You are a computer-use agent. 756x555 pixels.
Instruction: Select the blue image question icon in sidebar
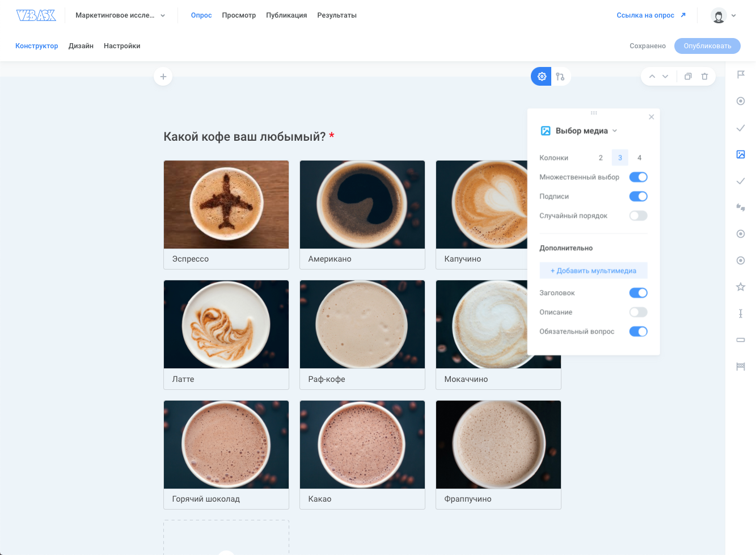tap(741, 154)
